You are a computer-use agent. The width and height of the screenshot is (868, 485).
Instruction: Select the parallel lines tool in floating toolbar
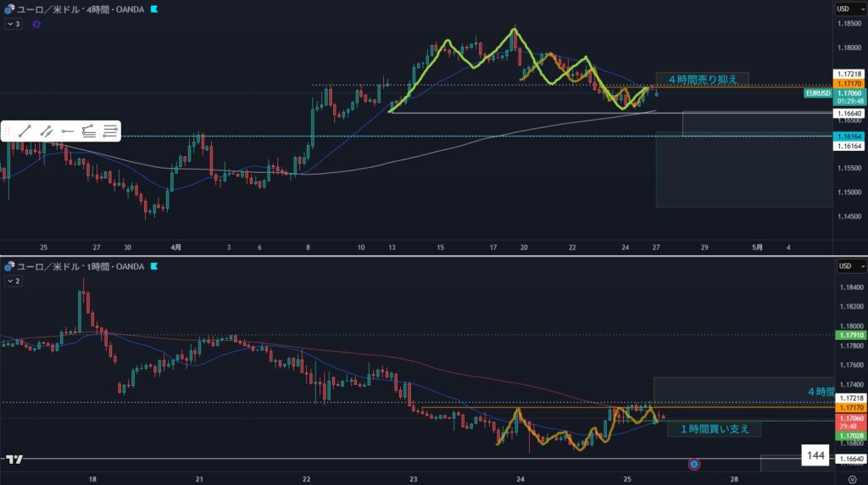point(110,131)
